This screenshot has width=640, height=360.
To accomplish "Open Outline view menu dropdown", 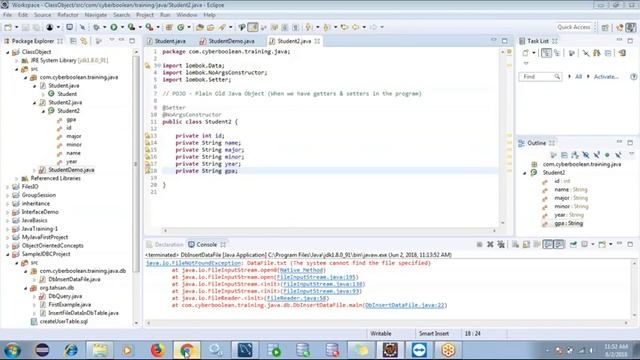I will point(631,154).
